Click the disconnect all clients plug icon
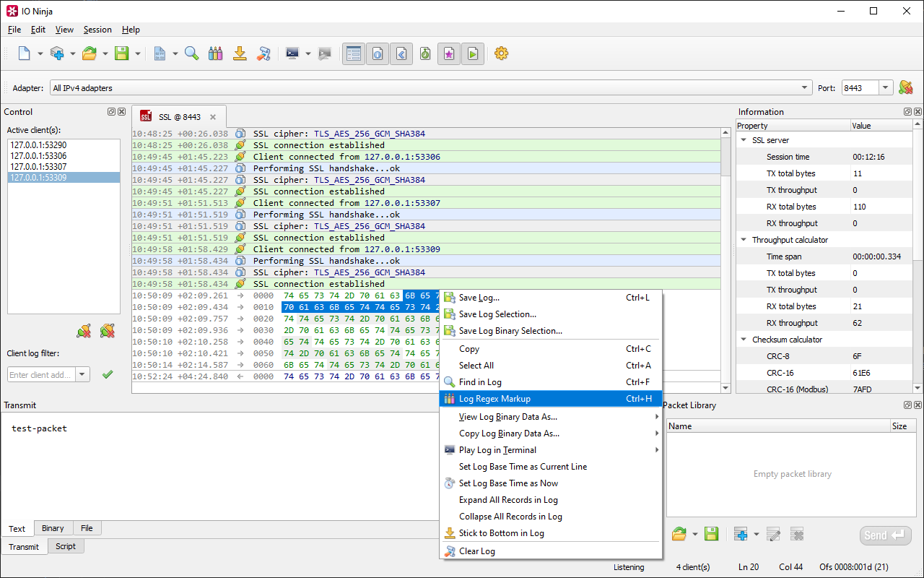The height and width of the screenshot is (578, 924). pyautogui.click(x=108, y=331)
